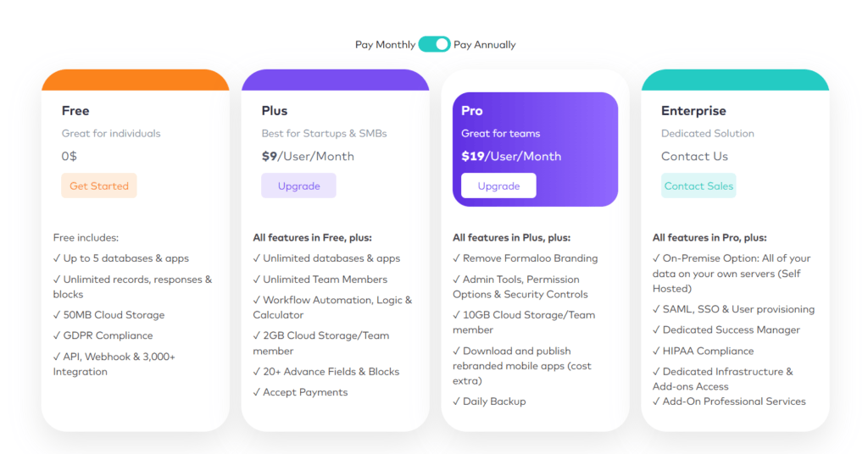Image resolution: width=868 pixels, height=454 pixels.
Task: Click the checkmark beside Daily Backup
Action: [457, 401]
